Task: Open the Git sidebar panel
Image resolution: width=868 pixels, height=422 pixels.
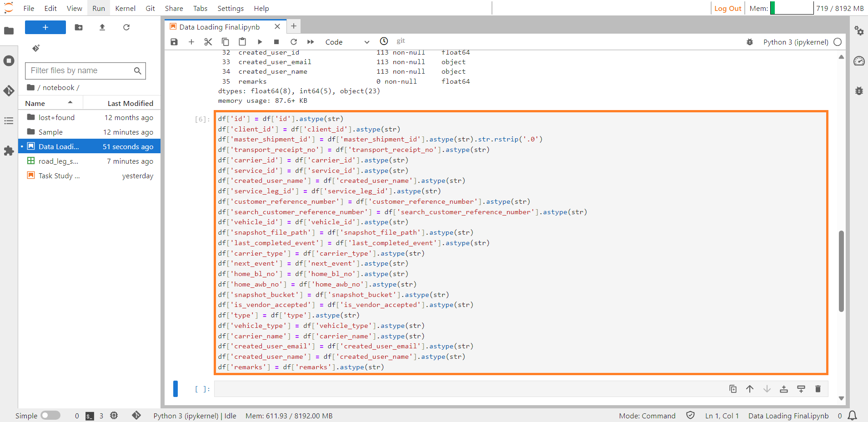Action: point(9,91)
